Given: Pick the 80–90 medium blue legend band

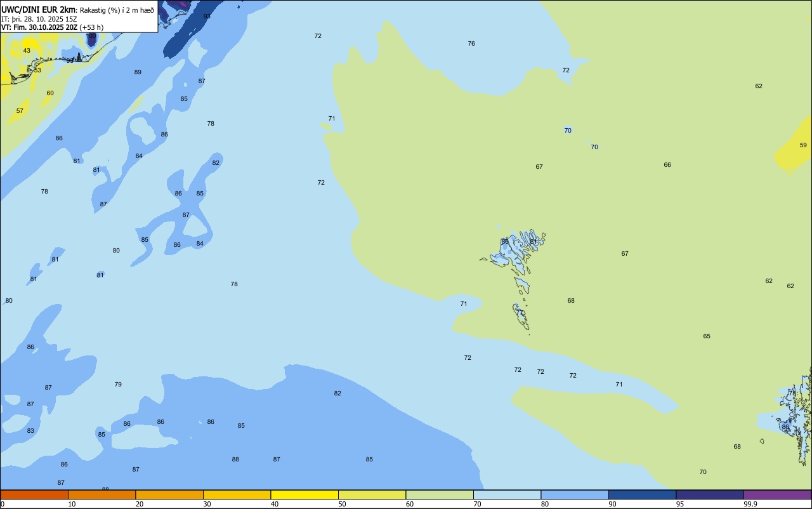Looking at the screenshot, I should pyautogui.click(x=575, y=494).
